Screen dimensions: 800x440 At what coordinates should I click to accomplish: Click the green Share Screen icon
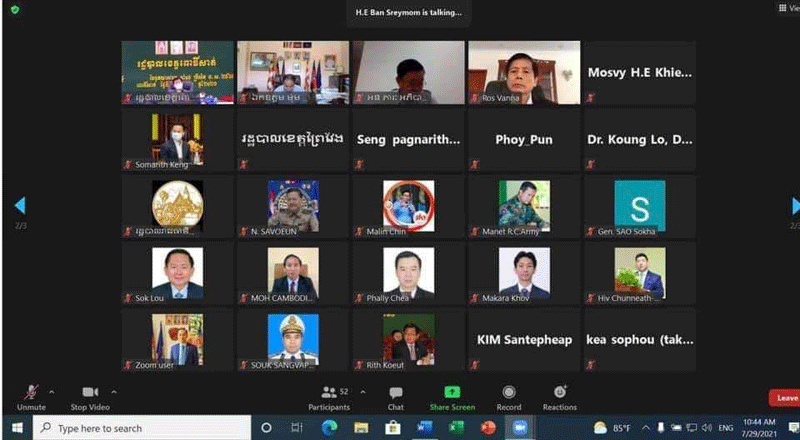(452, 392)
